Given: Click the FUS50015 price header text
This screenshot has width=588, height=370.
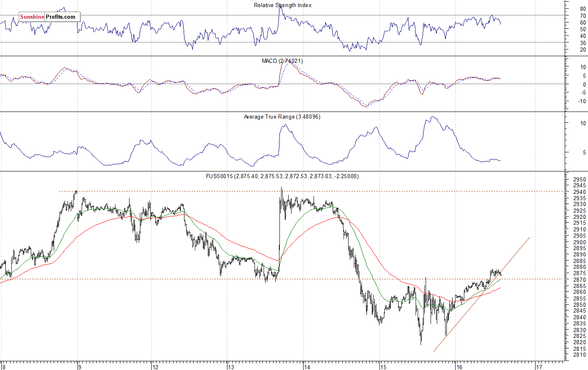Looking at the screenshot, I should (x=282, y=176).
